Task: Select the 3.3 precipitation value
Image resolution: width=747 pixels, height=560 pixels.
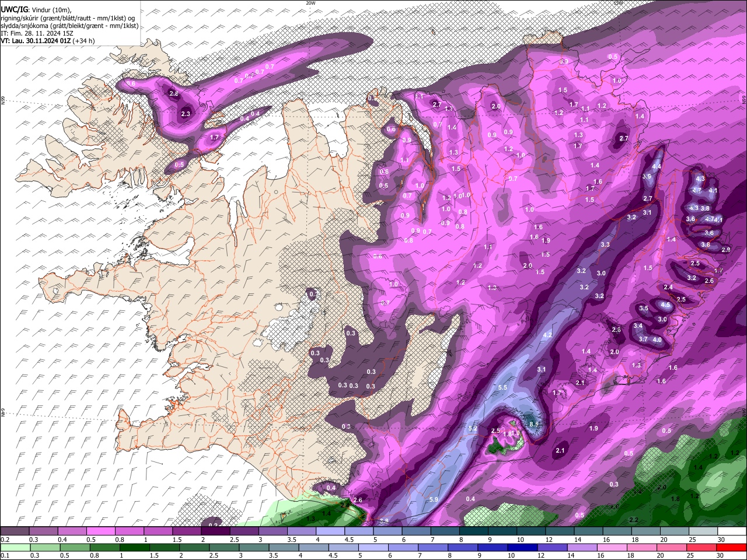Action: coord(605,244)
